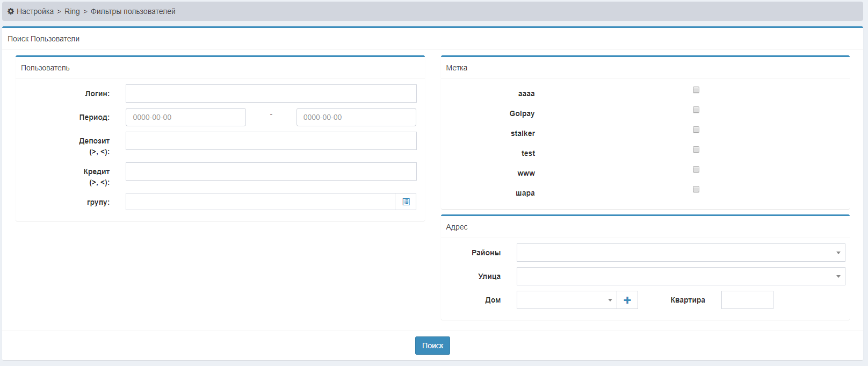
Task: Toggle the test tag checkbox
Action: [696, 149]
